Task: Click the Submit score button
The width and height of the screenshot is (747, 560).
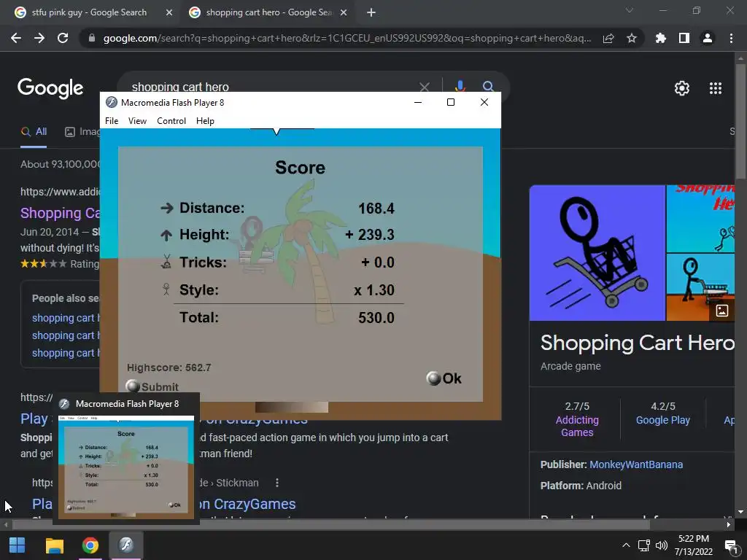Action: click(152, 386)
